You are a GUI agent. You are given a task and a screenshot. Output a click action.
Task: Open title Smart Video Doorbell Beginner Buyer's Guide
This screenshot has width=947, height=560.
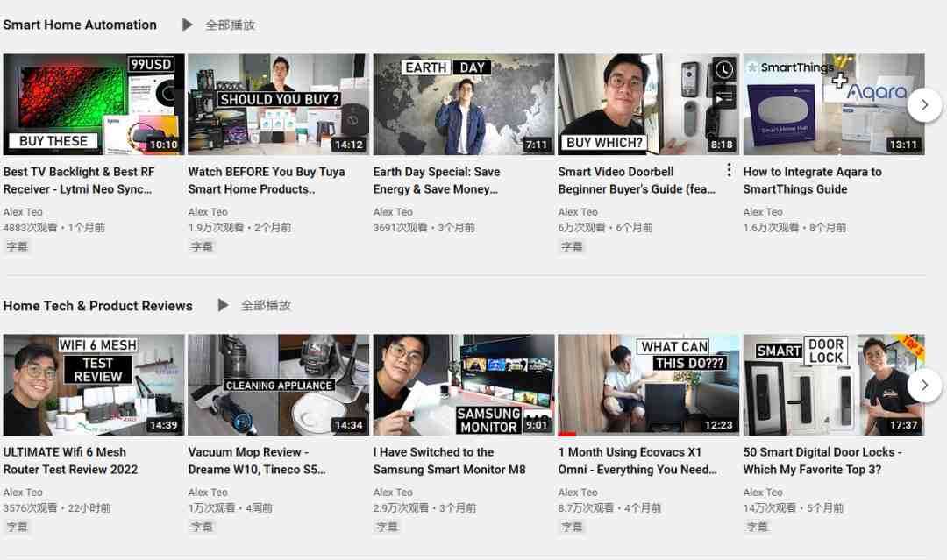(637, 181)
